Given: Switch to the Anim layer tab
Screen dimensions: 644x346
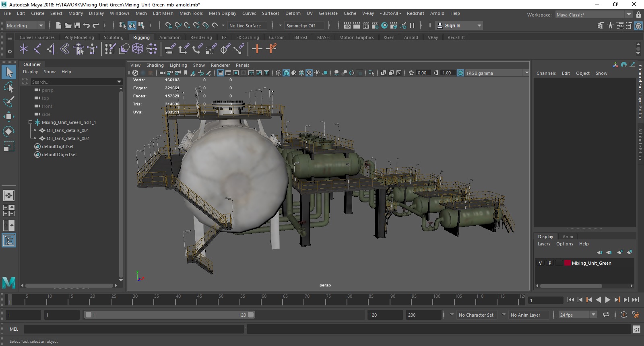Looking at the screenshot, I should tap(568, 237).
